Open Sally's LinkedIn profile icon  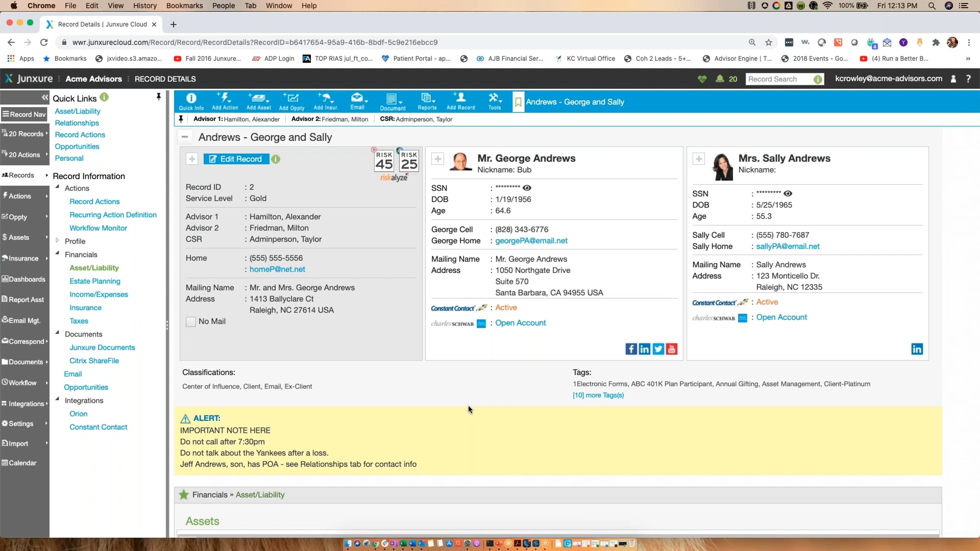point(917,349)
